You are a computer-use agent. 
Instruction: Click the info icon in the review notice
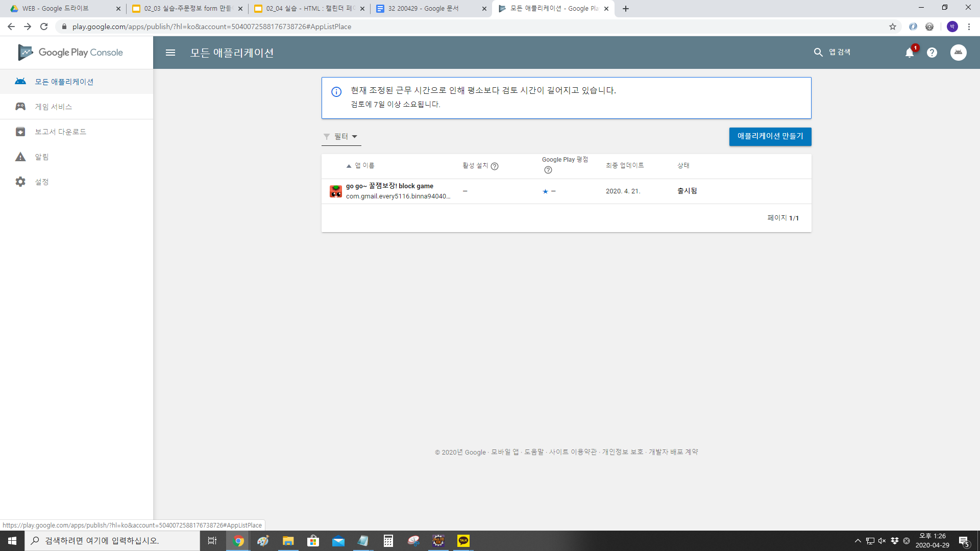coord(336,92)
